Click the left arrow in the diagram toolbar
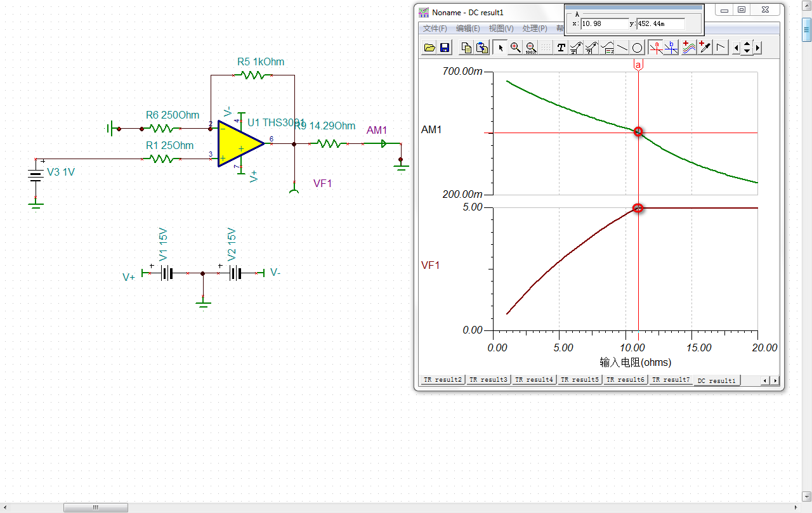 [737, 48]
